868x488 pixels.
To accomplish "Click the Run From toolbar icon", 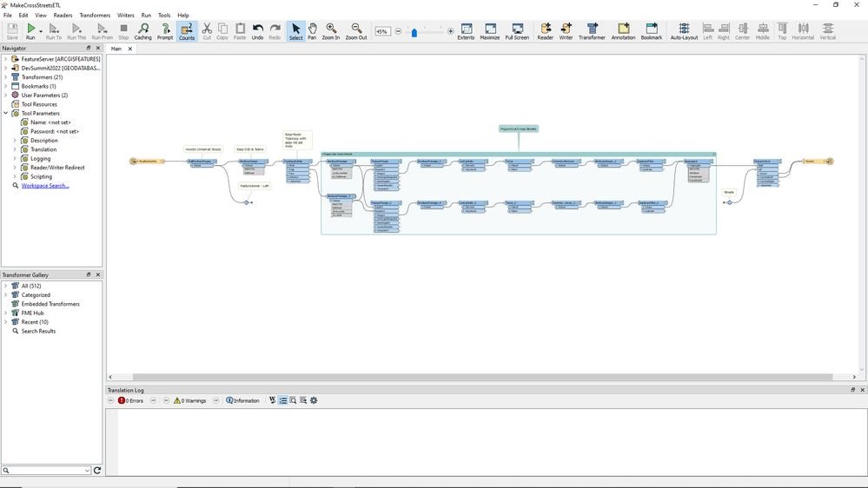I will [x=102, y=31].
